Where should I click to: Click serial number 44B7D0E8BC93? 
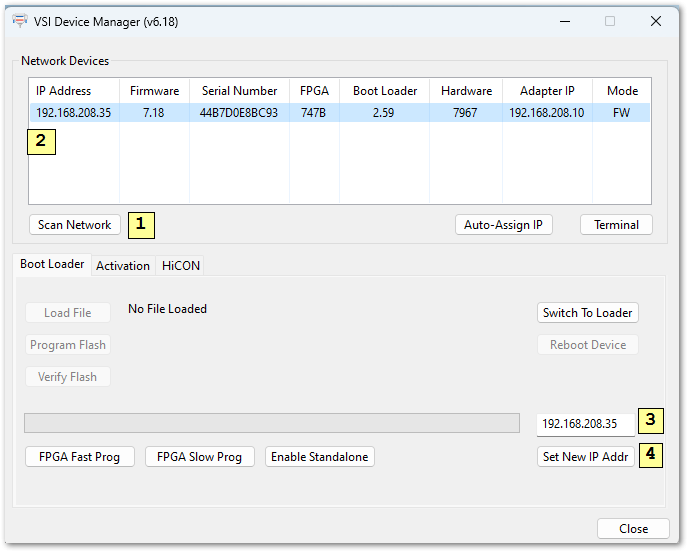[239, 113]
